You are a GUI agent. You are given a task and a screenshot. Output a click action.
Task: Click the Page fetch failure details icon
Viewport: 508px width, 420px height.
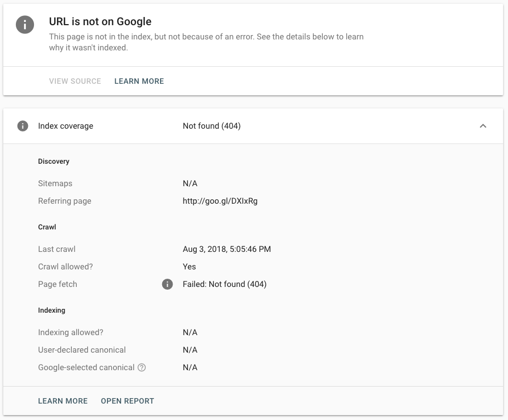click(167, 284)
